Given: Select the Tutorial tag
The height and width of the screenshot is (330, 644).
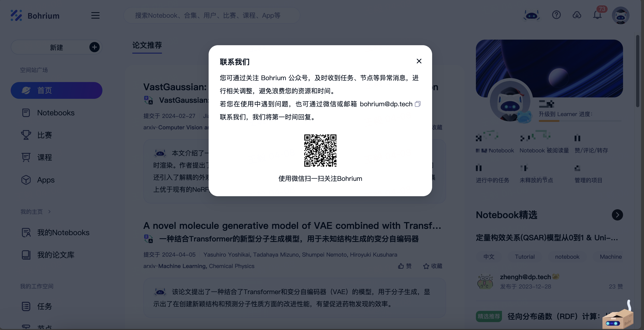Looking at the screenshot, I should click(x=525, y=257).
